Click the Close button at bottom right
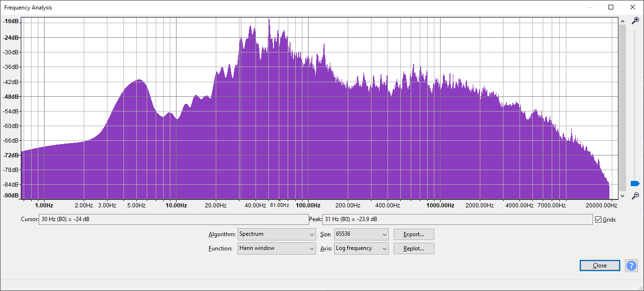The image size is (644, 291). click(x=600, y=265)
